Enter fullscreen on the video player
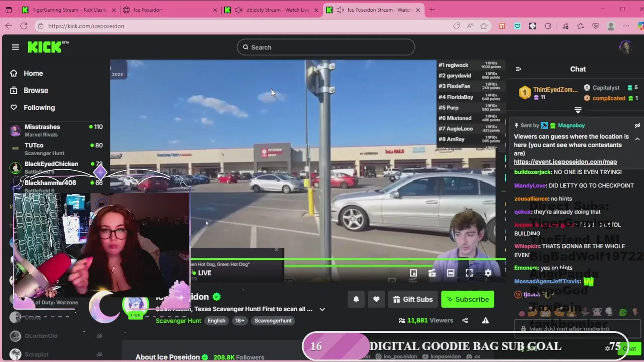Screen dimensions: 644x362 pyautogui.click(x=469, y=273)
